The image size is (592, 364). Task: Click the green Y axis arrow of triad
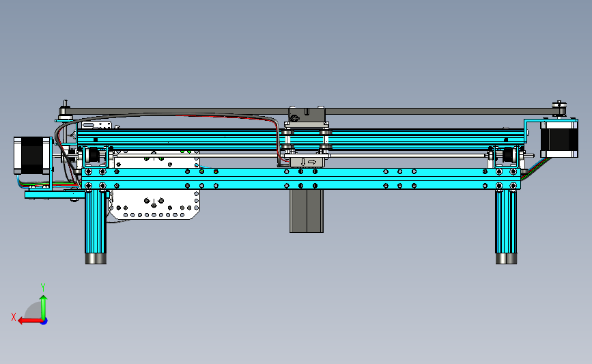[x=44, y=307]
